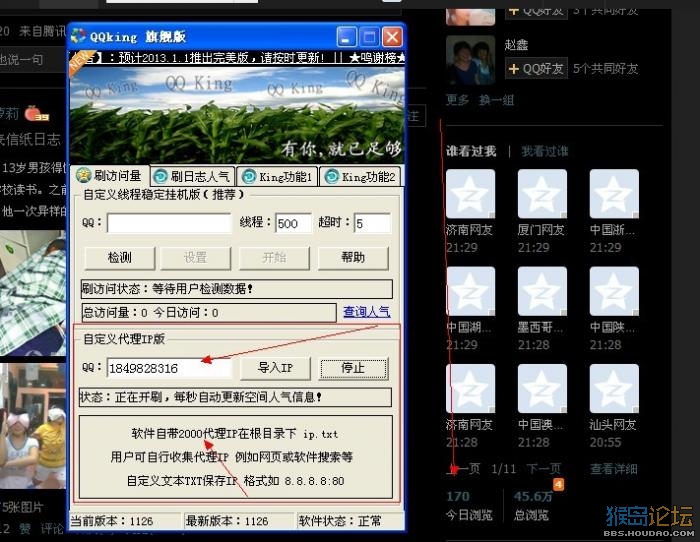Click the 总访问量：0 今日访问：0 field

point(209,313)
